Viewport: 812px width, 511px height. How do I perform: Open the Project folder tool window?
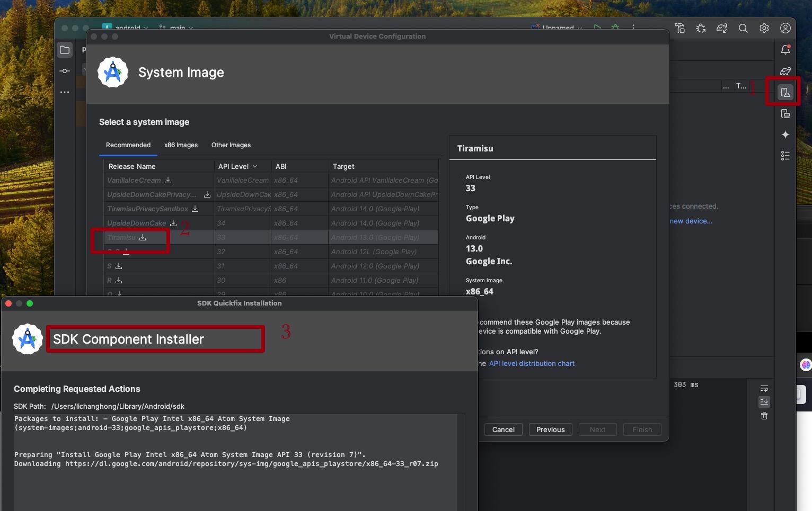point(65,50)
